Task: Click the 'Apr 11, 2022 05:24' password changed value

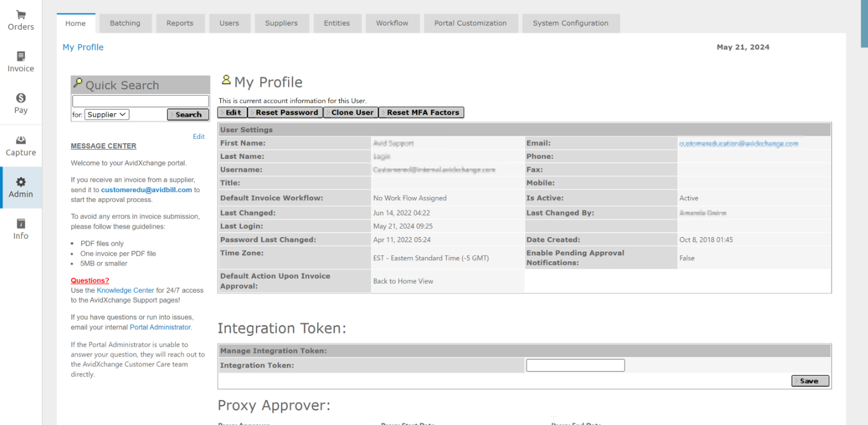Action: tap(400, 239)
